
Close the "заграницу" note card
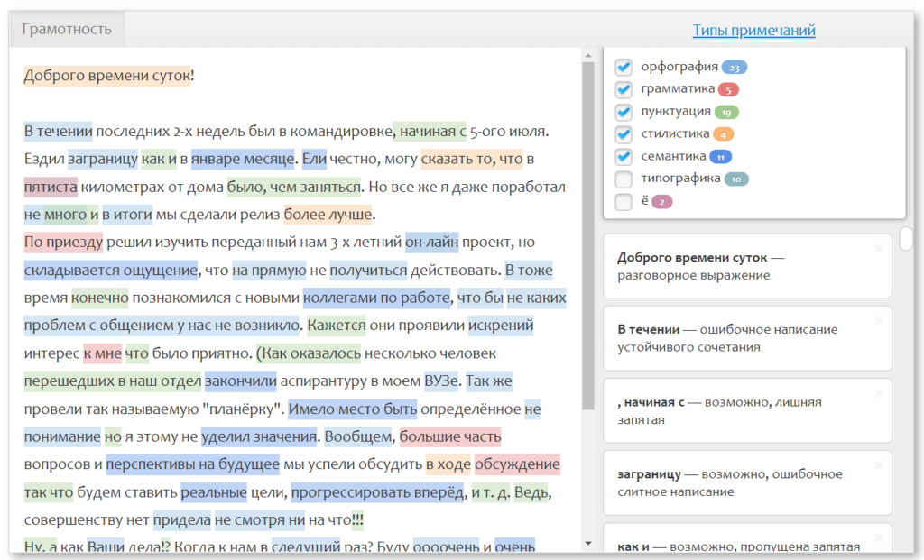point(879,464)
